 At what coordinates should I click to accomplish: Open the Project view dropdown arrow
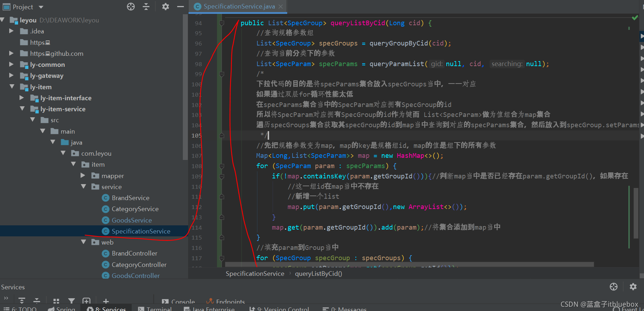[x=41, y=7]
